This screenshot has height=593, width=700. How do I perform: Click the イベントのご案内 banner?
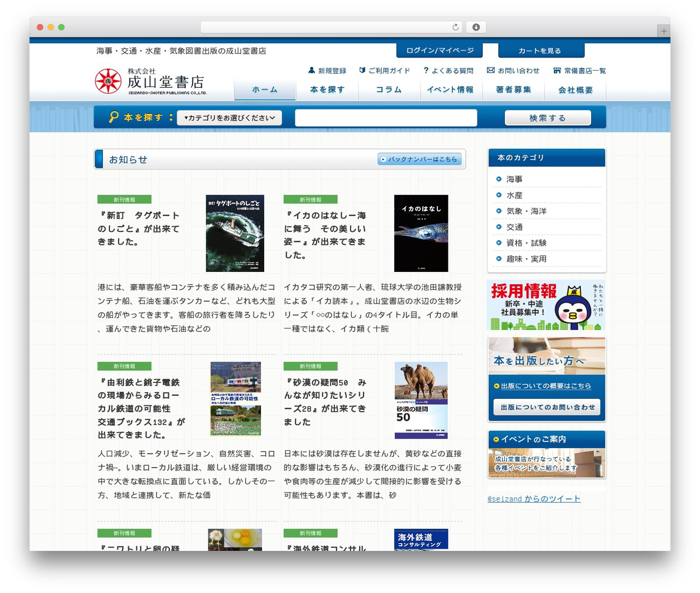(547, 455)
